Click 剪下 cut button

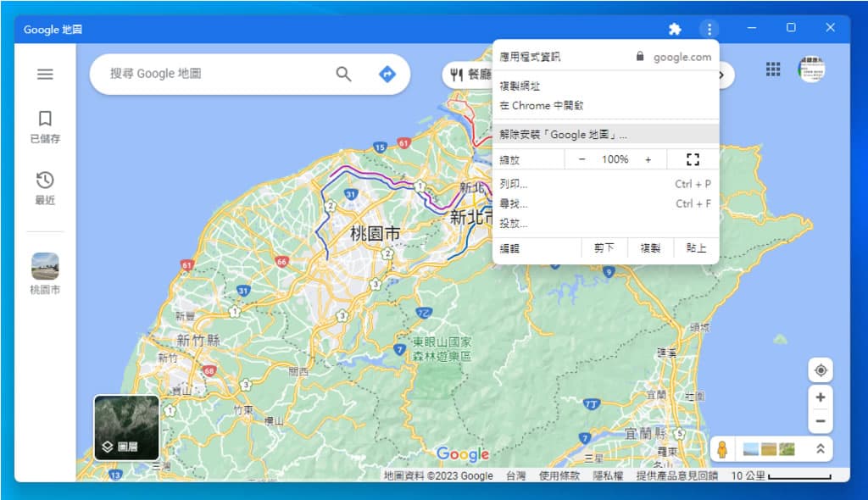(604, 248)
